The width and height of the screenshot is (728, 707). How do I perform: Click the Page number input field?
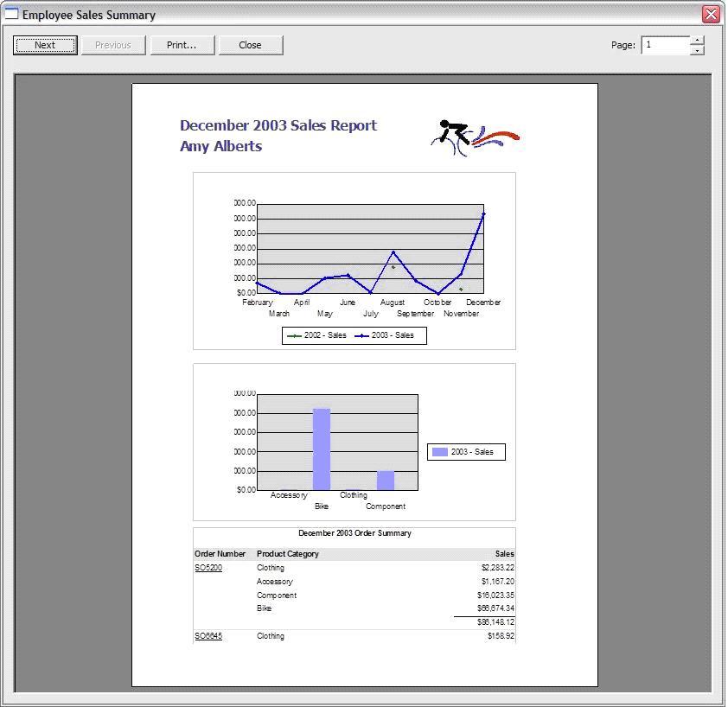[664, 45]
